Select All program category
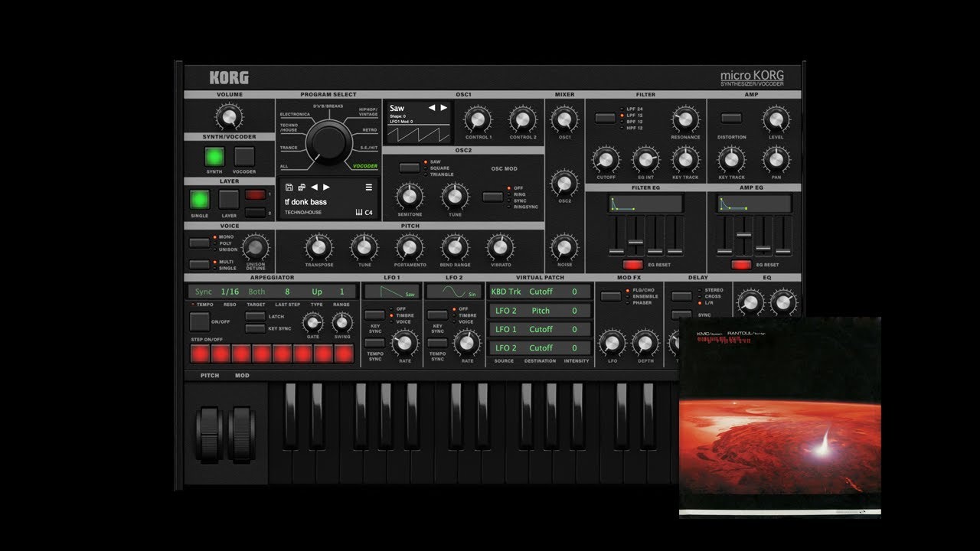 point(284,166)
